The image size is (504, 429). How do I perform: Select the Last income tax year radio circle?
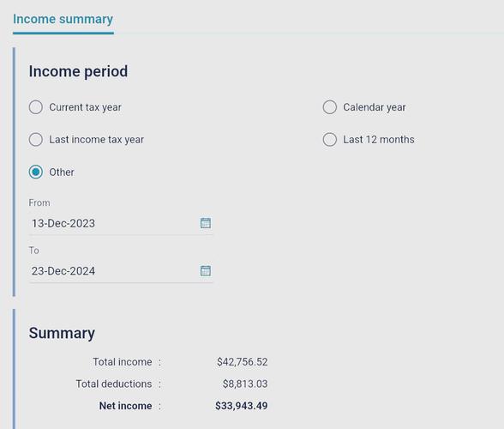36,140
